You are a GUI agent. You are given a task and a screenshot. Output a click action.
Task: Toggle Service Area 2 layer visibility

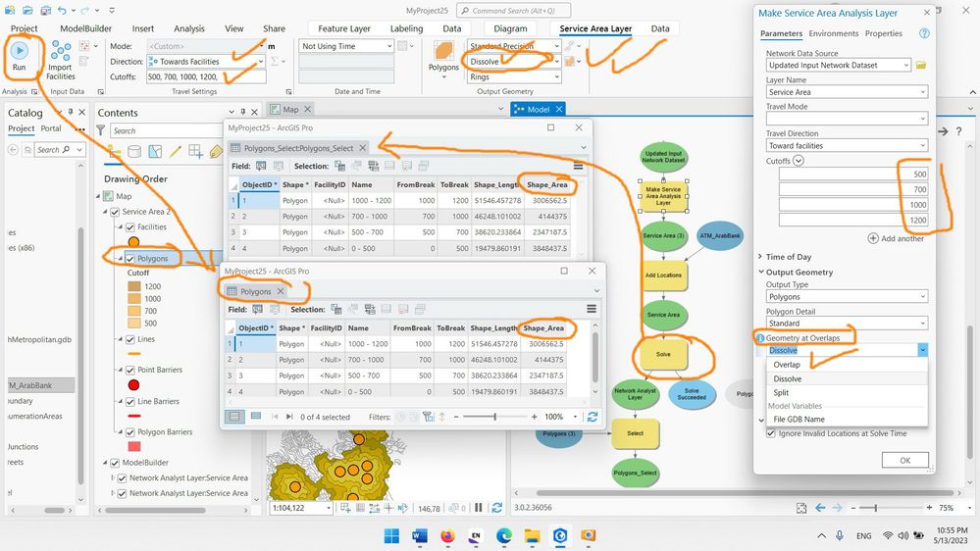[115, 212]
